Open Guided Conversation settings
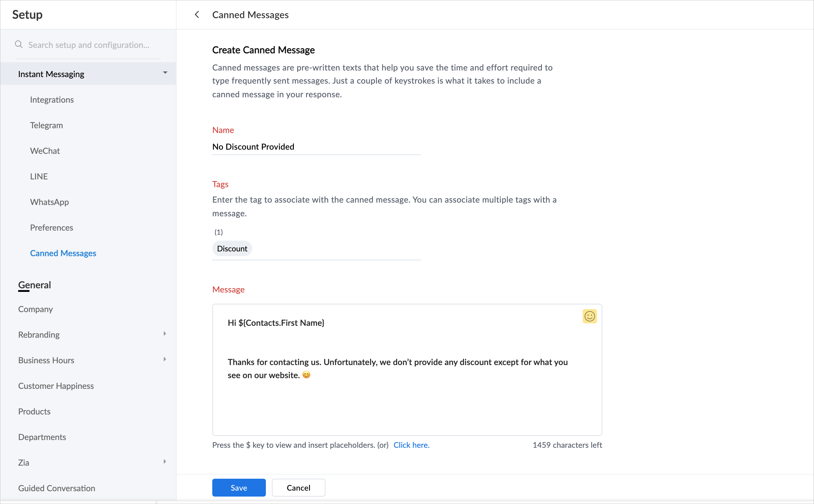The image size is (814, 504). (56, 488)
